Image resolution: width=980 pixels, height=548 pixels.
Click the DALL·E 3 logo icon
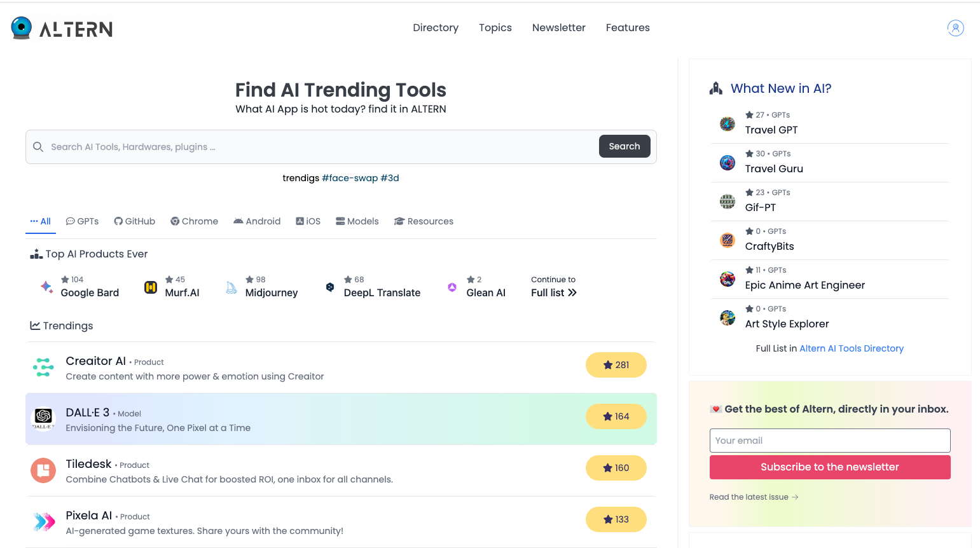[43, 419]
